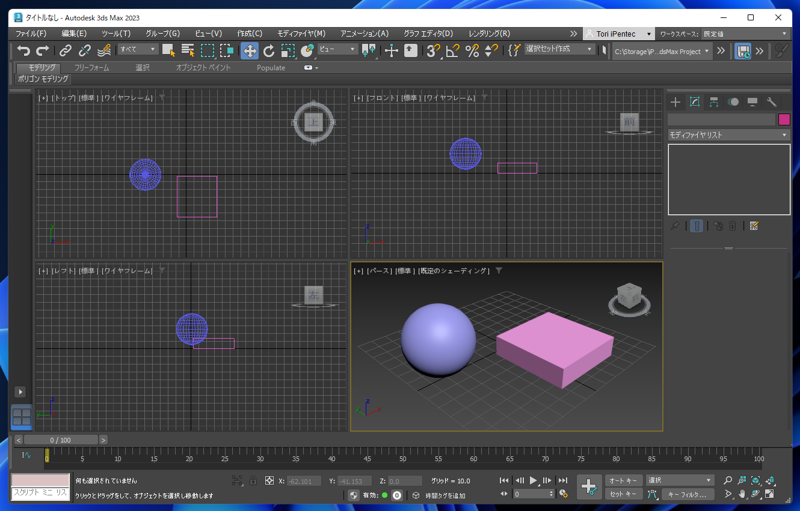Click the Maximize Viewport Toggle icon
The height and width of the screenshot is (511, 800).
(769, 494)
